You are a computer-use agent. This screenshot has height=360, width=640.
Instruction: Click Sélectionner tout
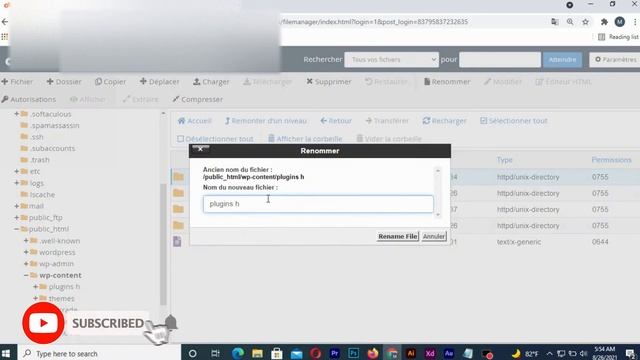513,121
